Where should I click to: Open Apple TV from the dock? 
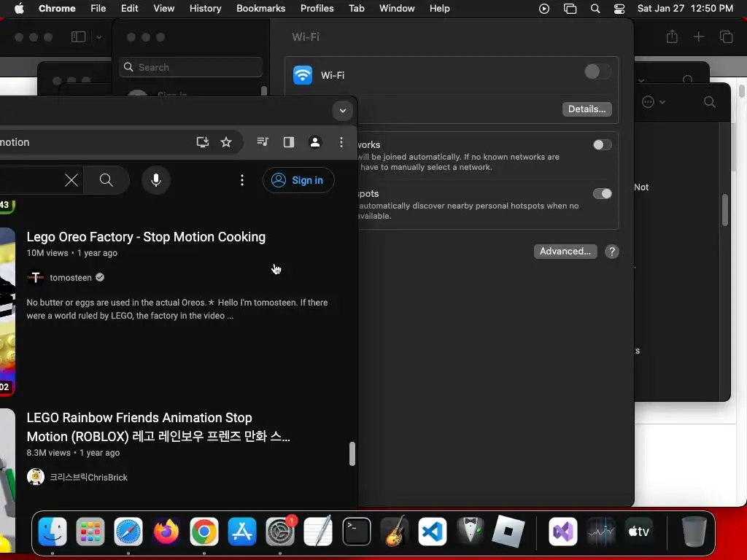coord(639,532)
